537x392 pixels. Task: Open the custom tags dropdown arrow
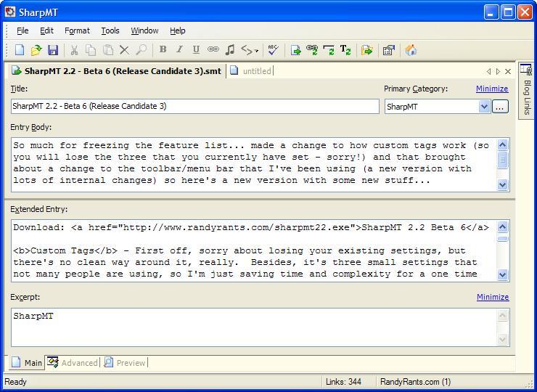pyautogui.click(x=256, y=51)
